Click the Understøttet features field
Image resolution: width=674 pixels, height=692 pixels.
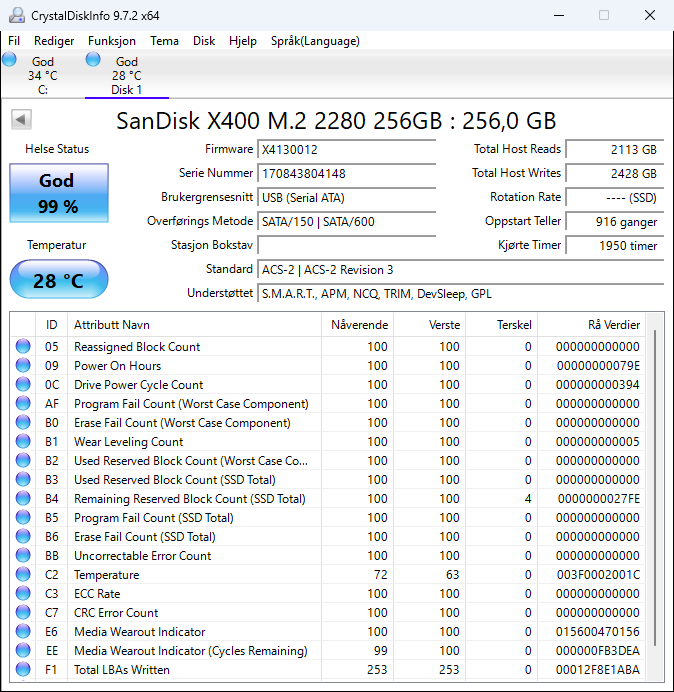(x=461, y=293)
